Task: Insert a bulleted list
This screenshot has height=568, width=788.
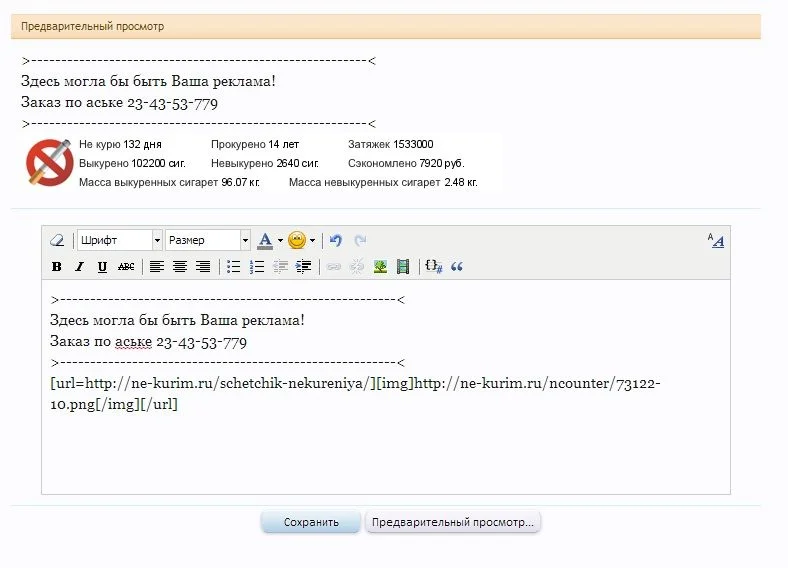Action: (233, 266)
